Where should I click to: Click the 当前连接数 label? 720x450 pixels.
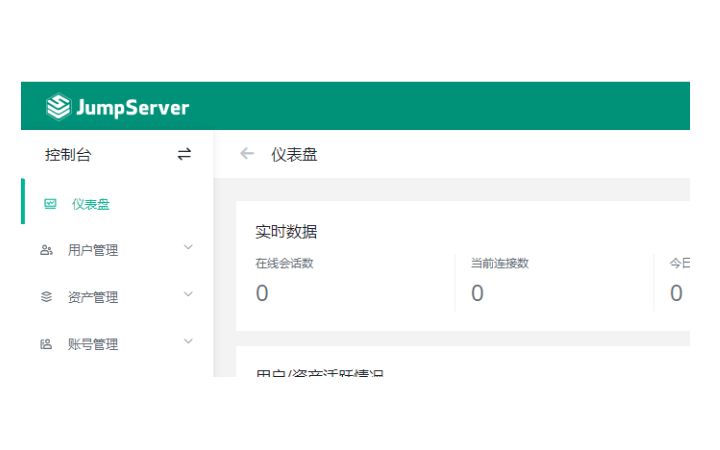(x=500, y=263)
